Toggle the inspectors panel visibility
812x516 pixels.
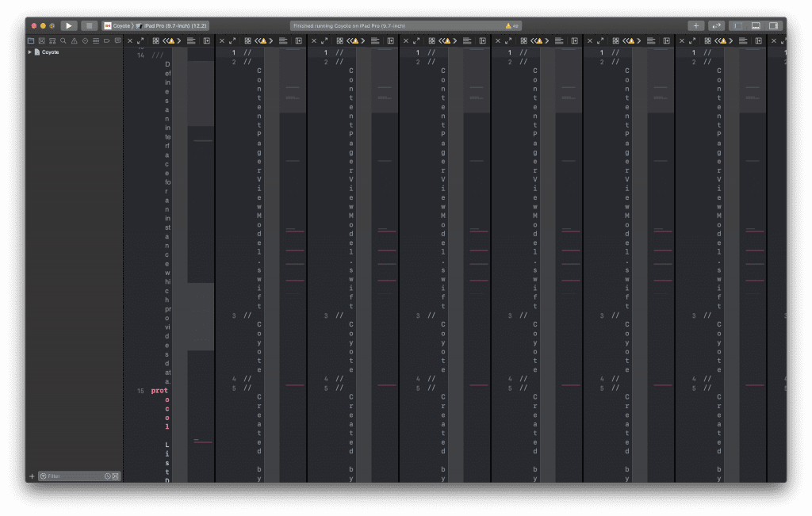pos(774,25)
